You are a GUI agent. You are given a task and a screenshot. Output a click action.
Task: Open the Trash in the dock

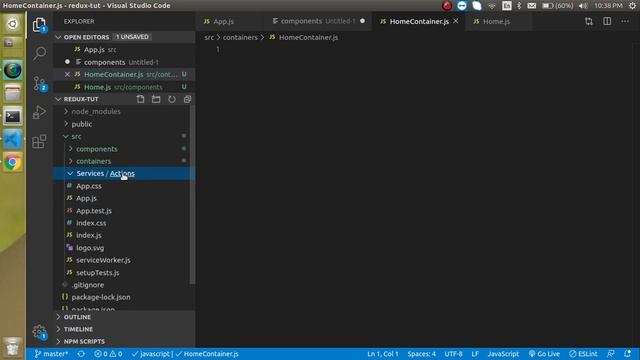13,347
